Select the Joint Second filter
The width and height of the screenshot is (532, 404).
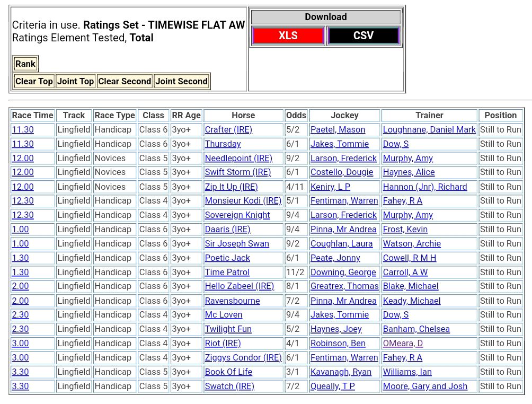181,81
